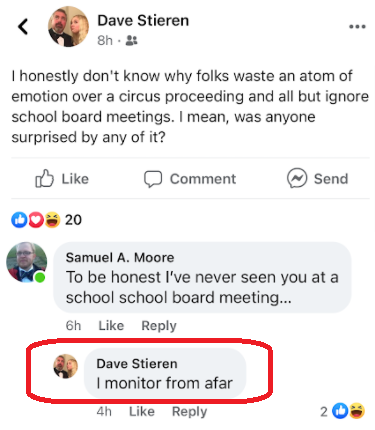View the red heart Love reaction icon
375x430 pixels.
coord(36,220)
